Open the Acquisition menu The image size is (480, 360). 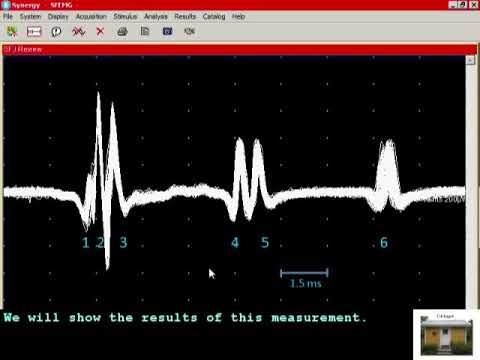tap(91, 16)
